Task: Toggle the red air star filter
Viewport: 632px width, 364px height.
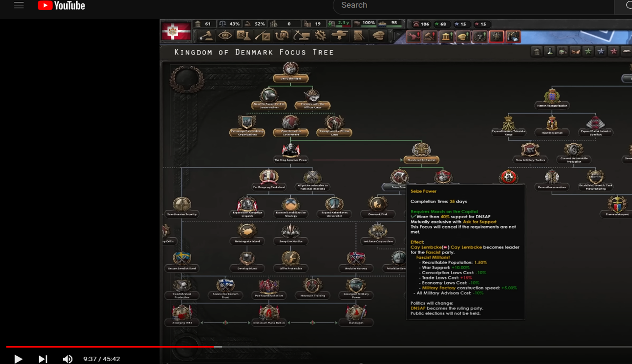Action: click(614, 51)
